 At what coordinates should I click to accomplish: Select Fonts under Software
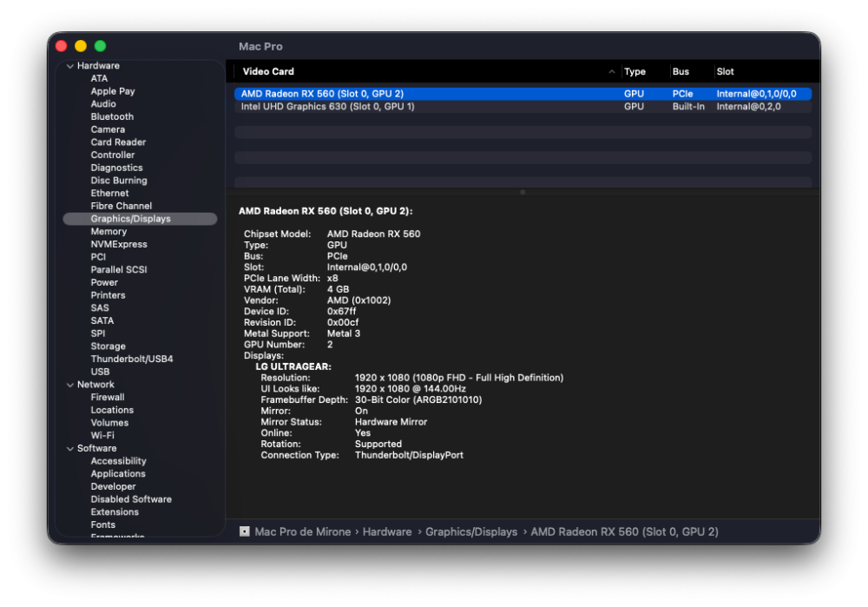click(103, 525)
